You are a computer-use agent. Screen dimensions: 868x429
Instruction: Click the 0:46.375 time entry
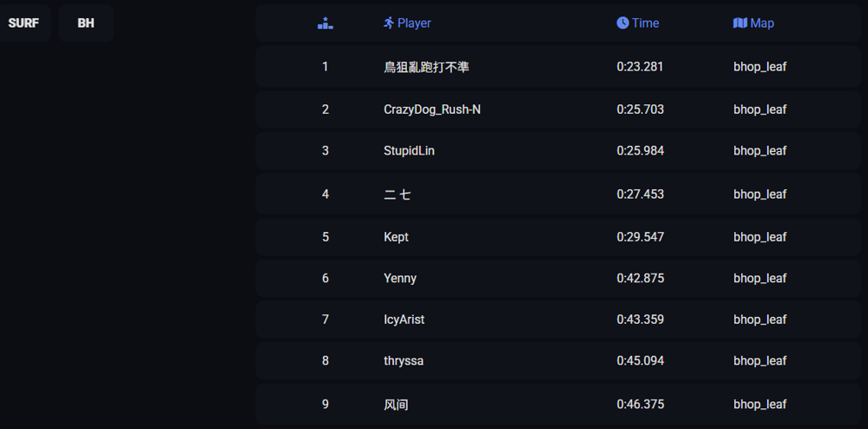[x=641, y=405]
